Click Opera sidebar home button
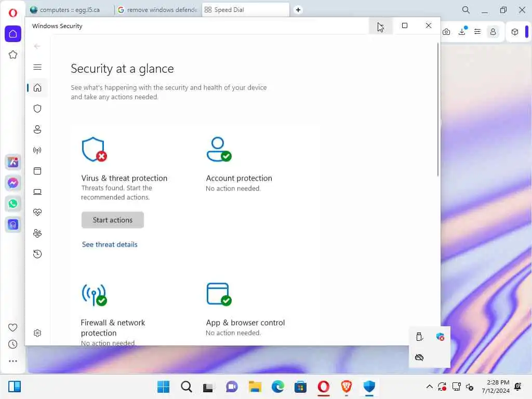 13,34
